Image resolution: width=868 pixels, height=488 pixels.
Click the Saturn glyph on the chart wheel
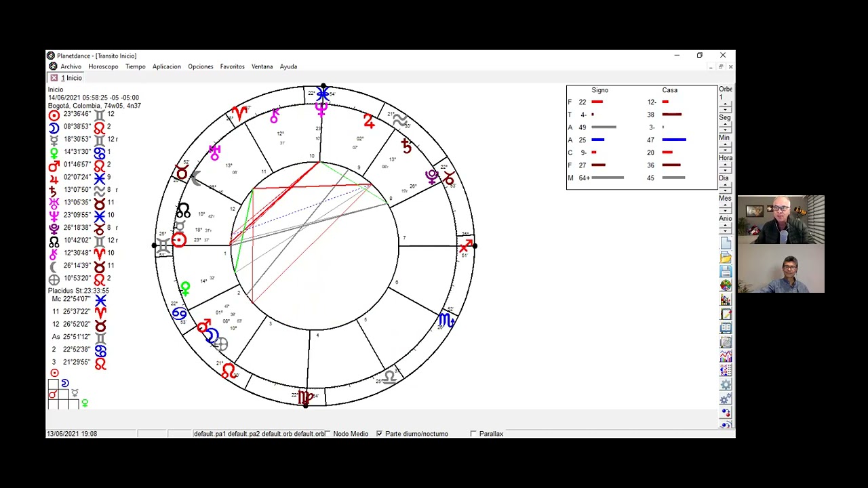[x=406, y=146]
